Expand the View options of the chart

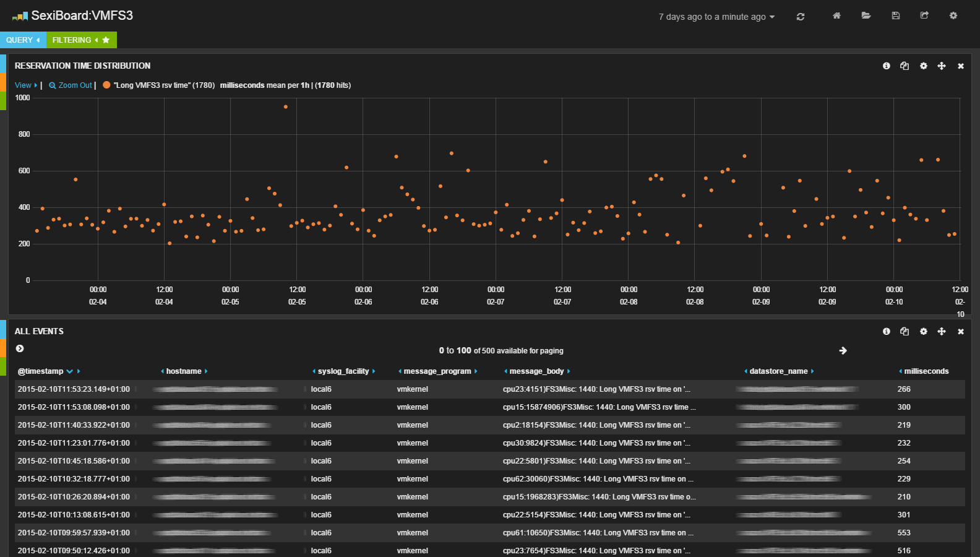point(26,85)
